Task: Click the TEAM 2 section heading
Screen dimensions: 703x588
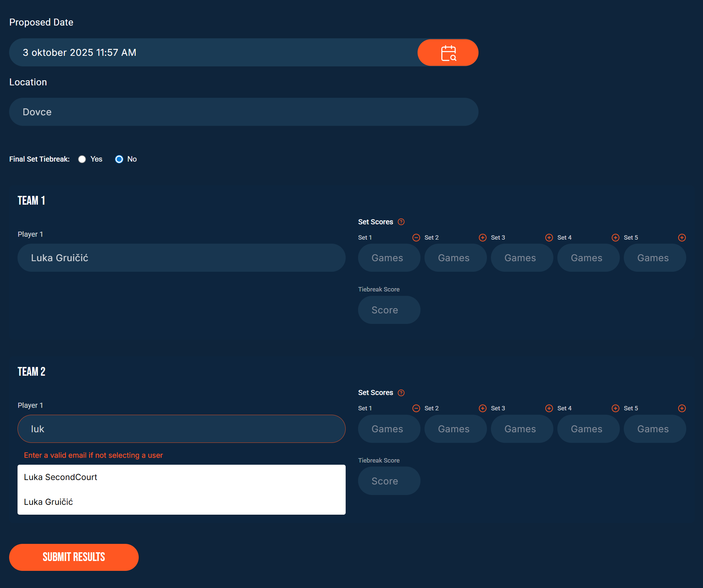Action: click(31, 372)
